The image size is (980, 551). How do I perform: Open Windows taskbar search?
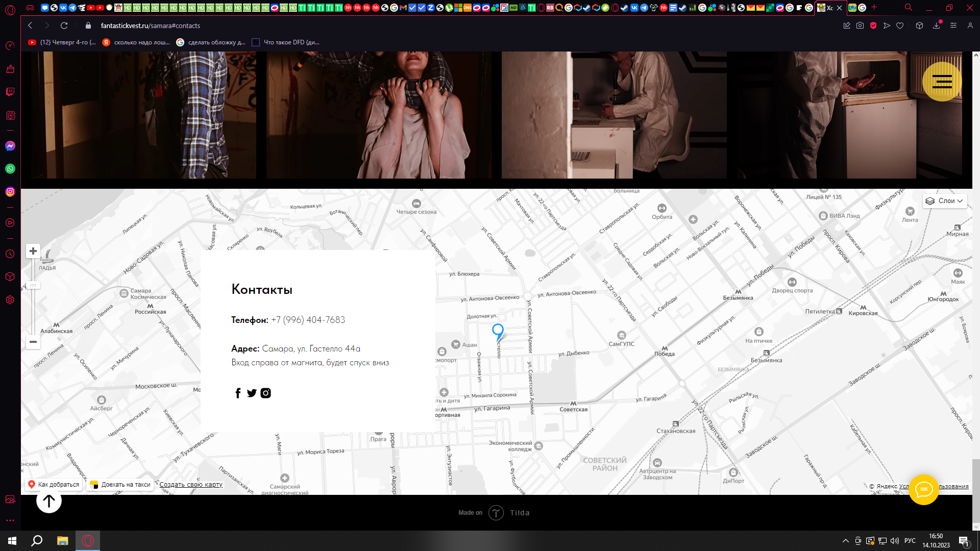[37, 541]
